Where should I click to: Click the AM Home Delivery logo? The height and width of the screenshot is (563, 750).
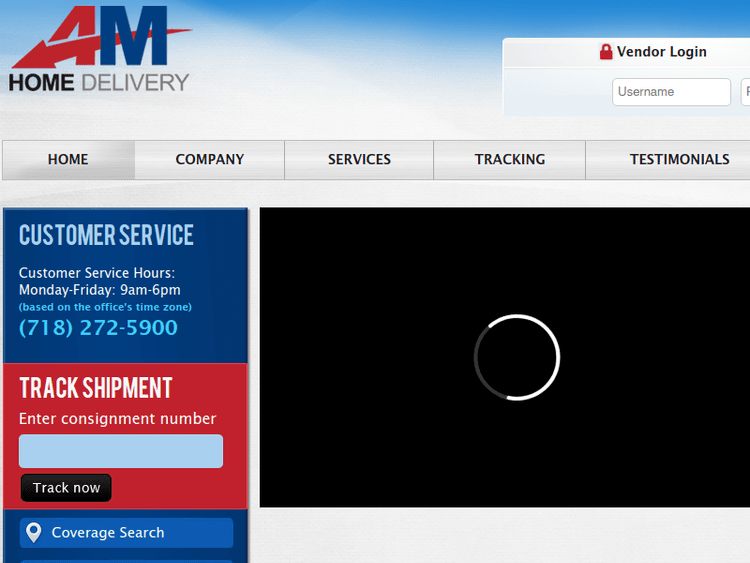point(99,50)
